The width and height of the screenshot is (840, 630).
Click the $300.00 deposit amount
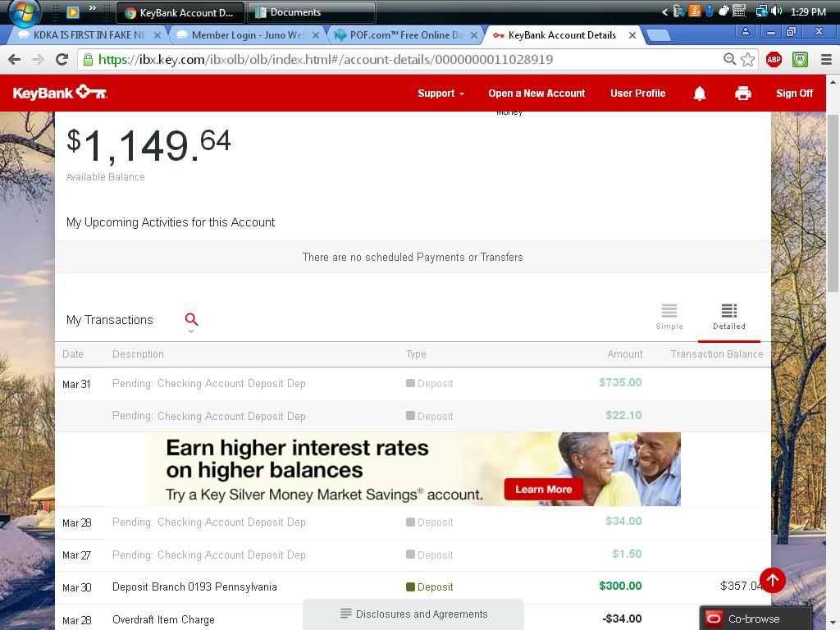pos(620,586)
